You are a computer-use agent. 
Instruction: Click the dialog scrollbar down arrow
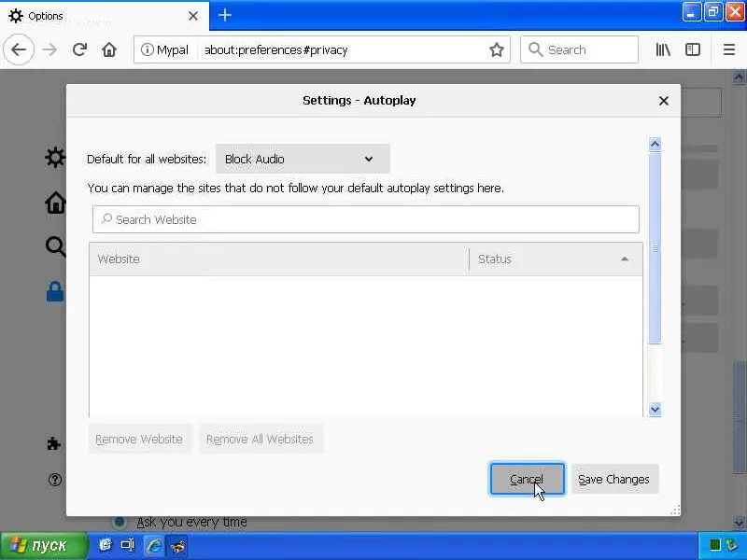coord(655,409)
